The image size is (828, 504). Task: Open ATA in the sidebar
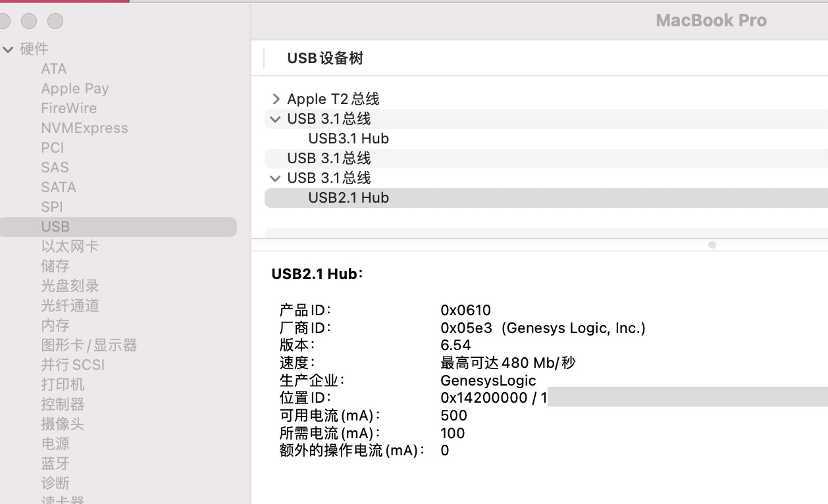tap(53, 69)
